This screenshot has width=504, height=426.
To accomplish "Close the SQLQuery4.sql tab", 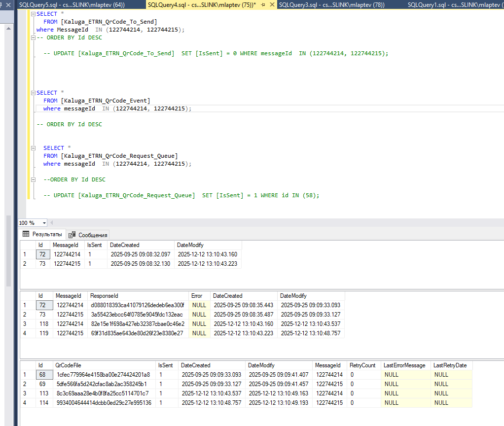I will click(x=273, y=5).
